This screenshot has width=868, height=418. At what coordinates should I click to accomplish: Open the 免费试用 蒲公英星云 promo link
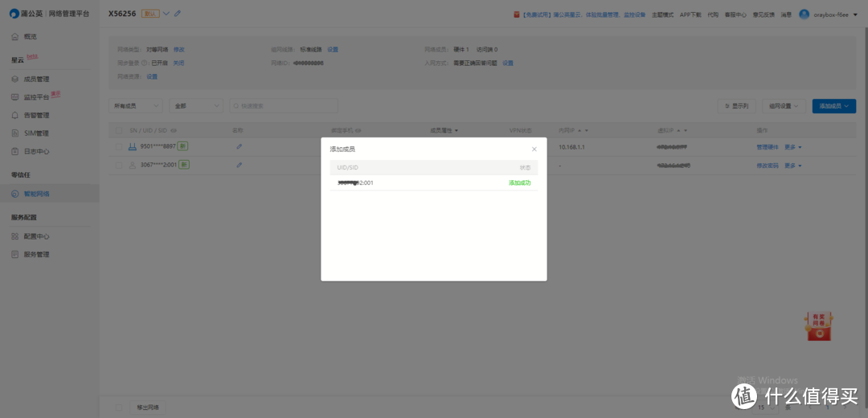tap(583, 15)
